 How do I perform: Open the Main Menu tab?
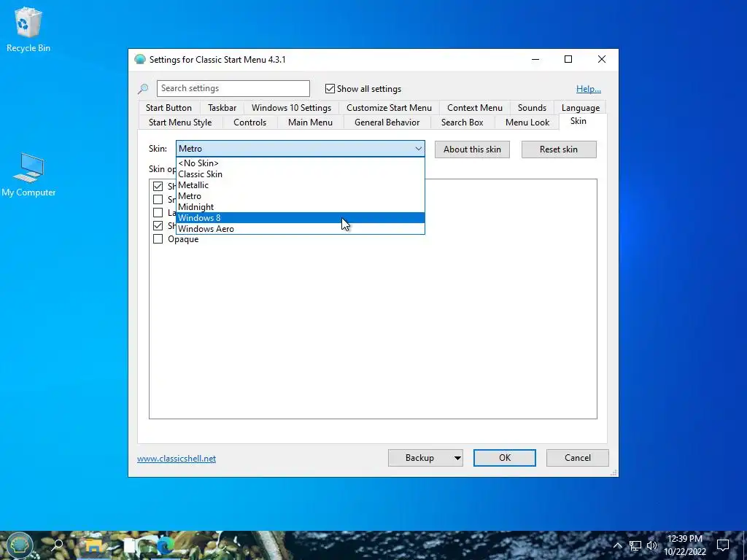coord(310,122)
